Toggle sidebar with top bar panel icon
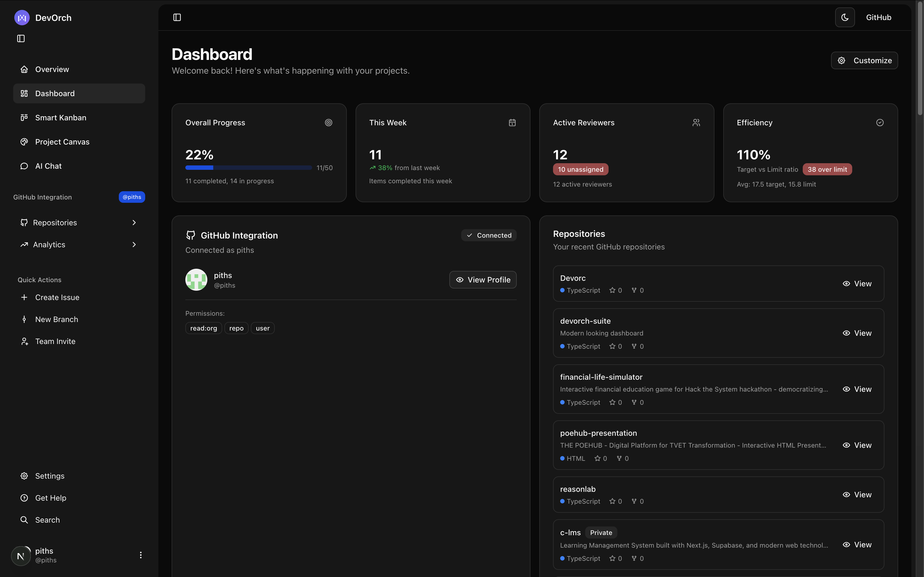Image resolution: width=924 pixels, height=577 pixels. (x=177, y=18)
